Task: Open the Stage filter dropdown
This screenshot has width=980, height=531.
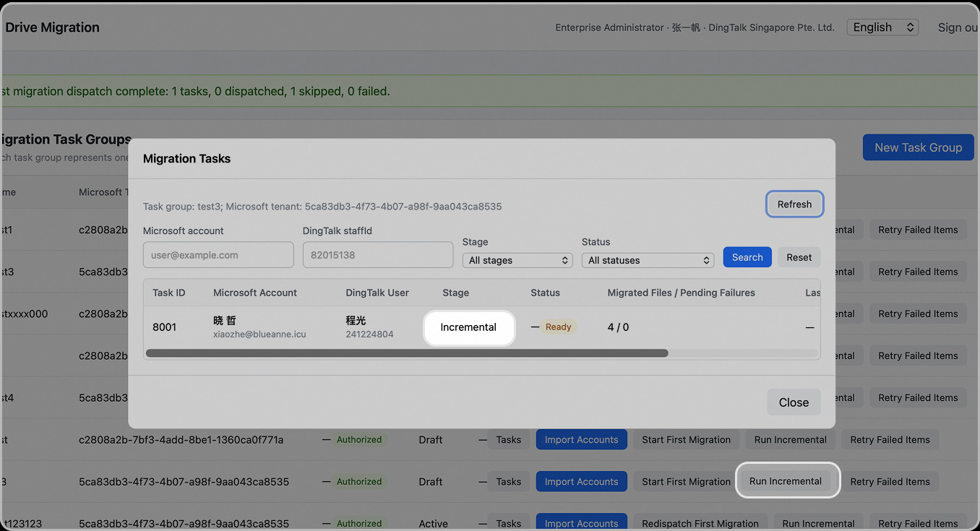Action: point(517,260)
